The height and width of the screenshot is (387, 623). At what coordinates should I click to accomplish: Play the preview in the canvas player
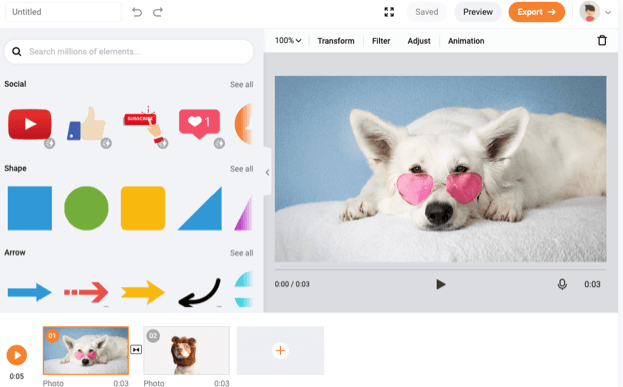click(x=441, y=284)
